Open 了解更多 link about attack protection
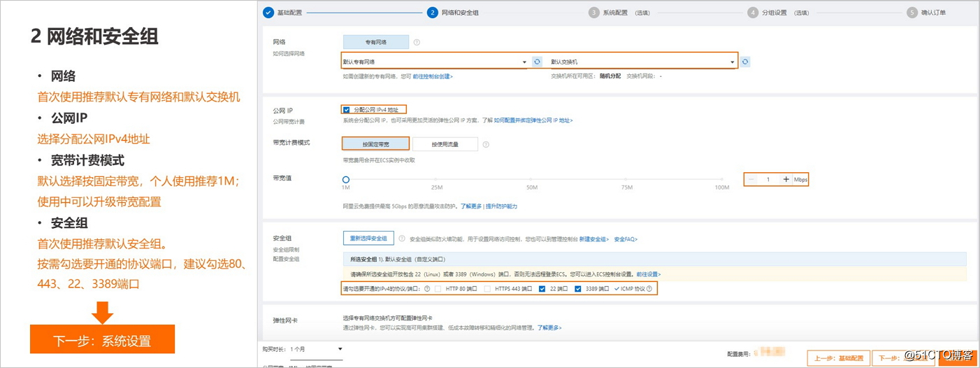The width and height of the screenshot is (980, 368). coord(471,206)
